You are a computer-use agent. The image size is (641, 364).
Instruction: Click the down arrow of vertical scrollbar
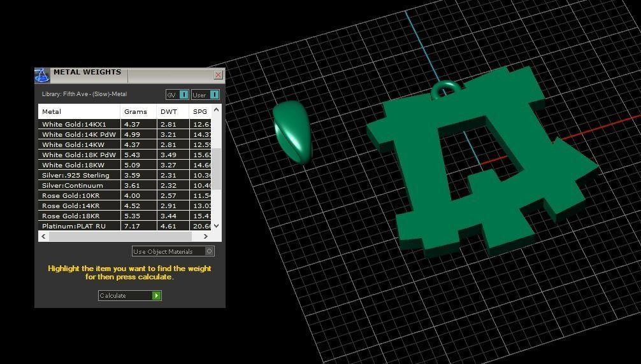pyautogui.click(x=216, y=226)
